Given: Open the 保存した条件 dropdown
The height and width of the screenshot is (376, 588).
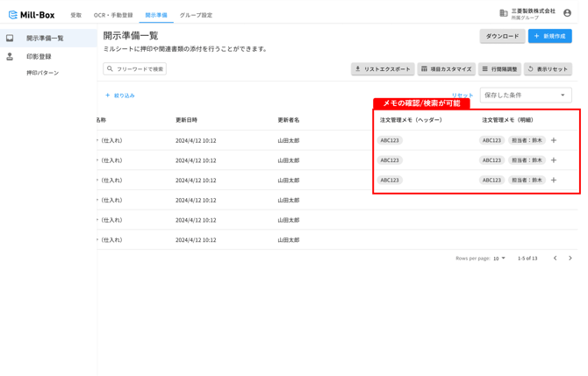Looking at the screenshot, I should point(526,96).
